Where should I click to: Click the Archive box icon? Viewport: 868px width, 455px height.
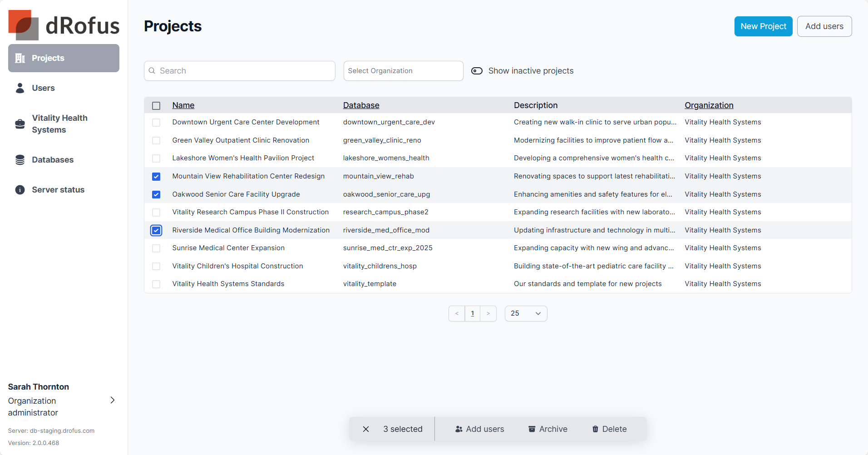pos(532,429)
